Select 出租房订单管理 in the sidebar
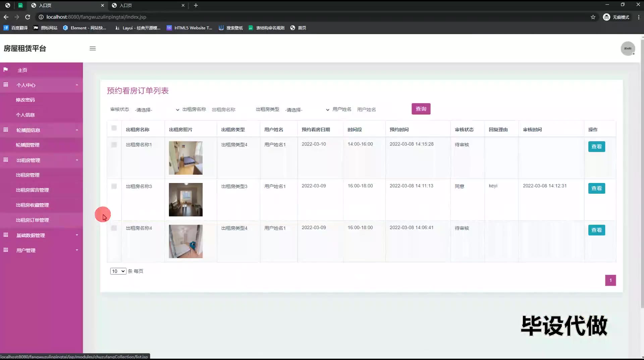 point(33,220)
